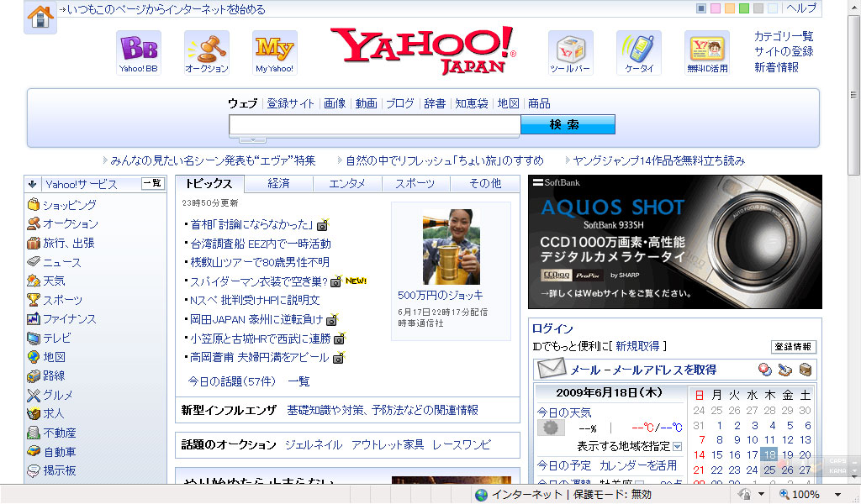Open the 新着情報 link
The width and height of the screenshot is (861, 504).
point(776,67)
